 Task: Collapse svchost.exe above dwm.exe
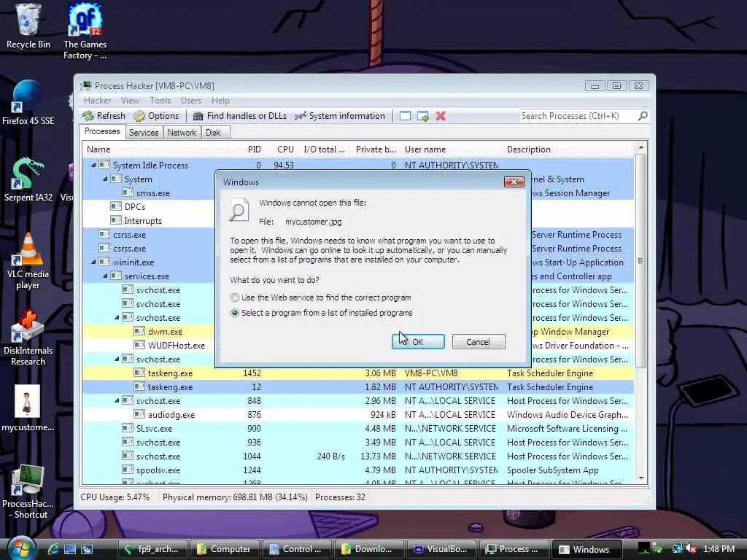coord(117,318)
